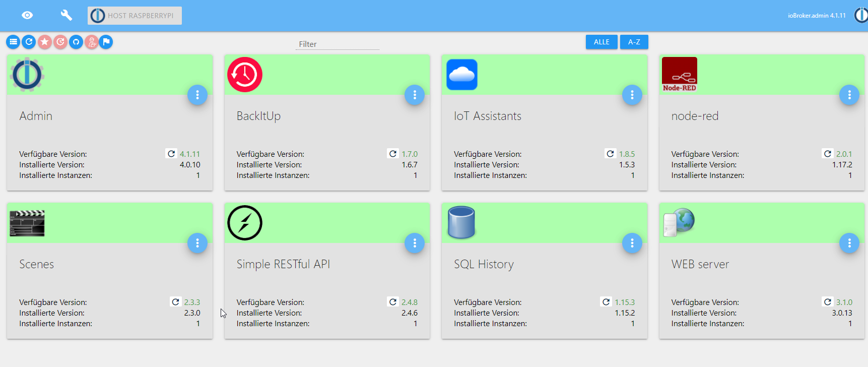The height and width of the screenshot is (367, 868).
Task: Toggle the eye visibility icon in header
Action: pyautogui.click(x=27, y=15)
